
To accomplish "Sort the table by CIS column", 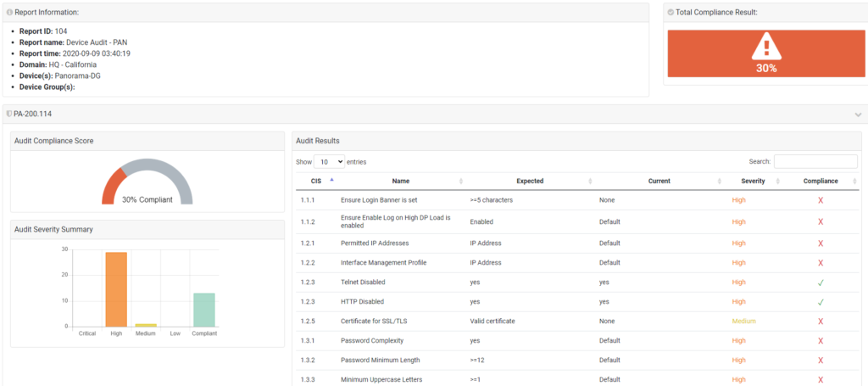I will pos(316,181).
